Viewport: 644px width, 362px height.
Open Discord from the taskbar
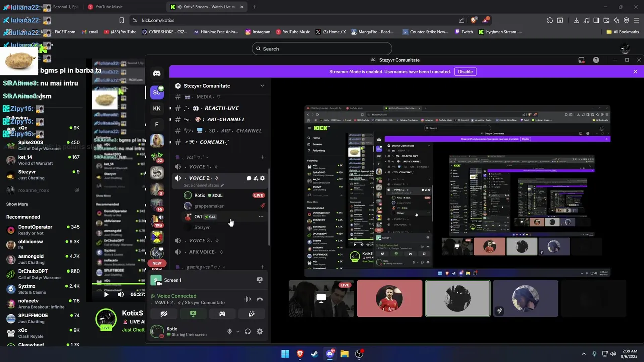(330, 354)
